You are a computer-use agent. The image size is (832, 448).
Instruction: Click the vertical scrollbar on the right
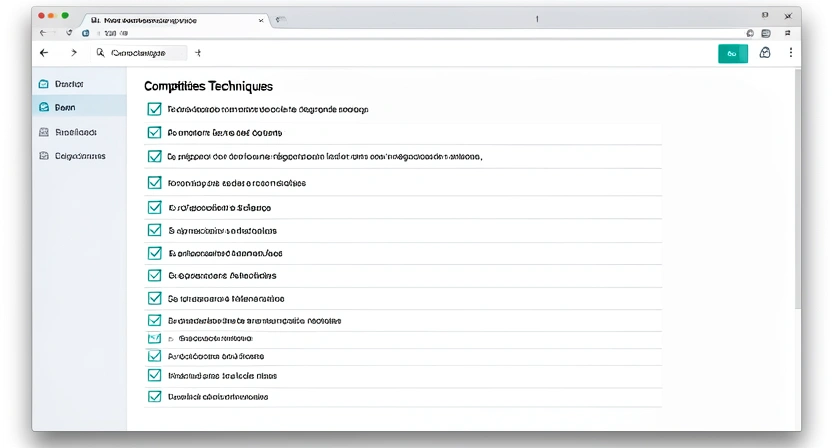[798, 188]
